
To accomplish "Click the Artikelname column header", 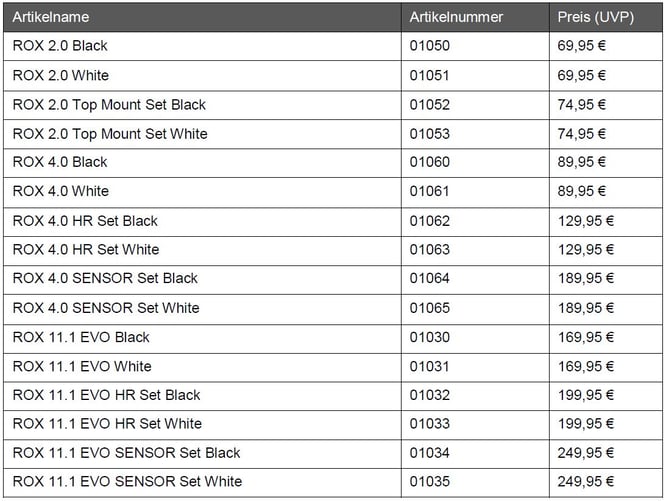I will (x=51, y=17).
